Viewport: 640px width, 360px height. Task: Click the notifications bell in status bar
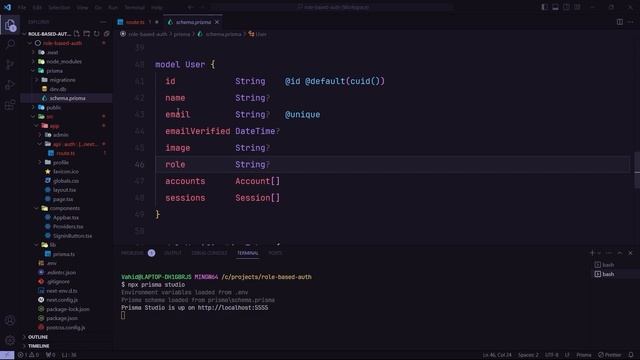tap(631, 355)
